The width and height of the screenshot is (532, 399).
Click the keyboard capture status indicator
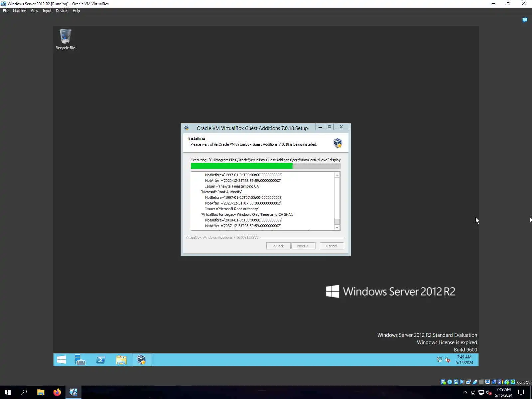(x=513, y=382)
